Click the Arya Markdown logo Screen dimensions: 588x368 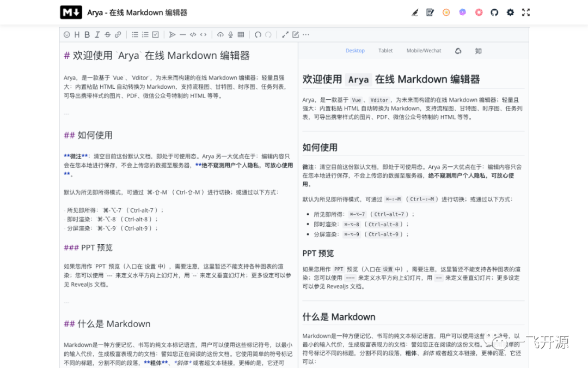(x=71, y=13)
